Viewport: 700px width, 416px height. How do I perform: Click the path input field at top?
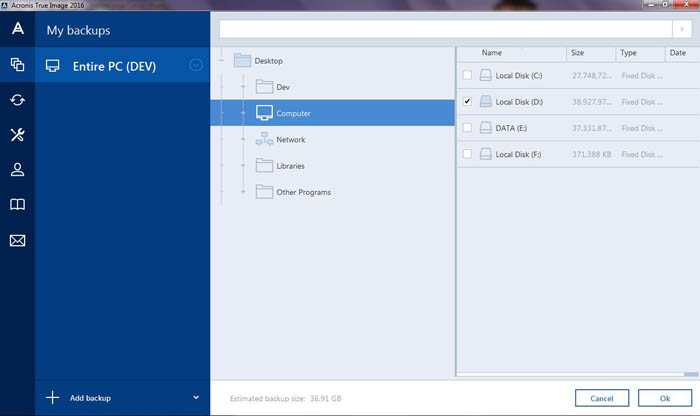click(x=446, y=29)
